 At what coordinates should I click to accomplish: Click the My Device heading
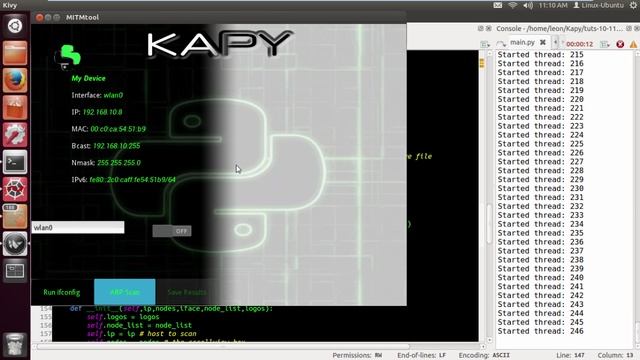88,78
